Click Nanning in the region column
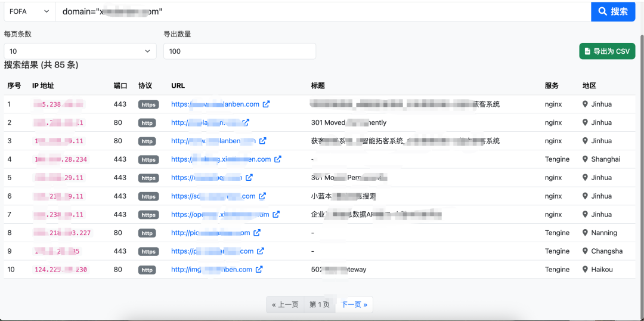This screenshot has height=321, width=644. point(604,233)
